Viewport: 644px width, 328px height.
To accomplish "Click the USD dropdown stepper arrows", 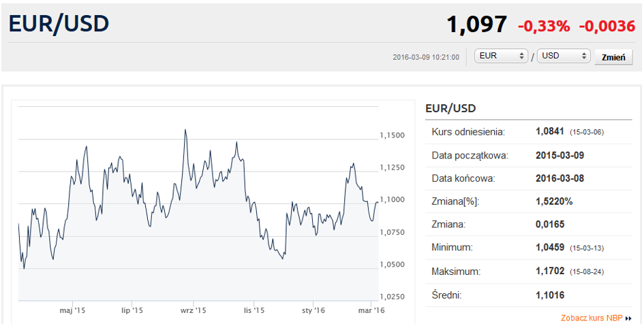I will [584, 56].
